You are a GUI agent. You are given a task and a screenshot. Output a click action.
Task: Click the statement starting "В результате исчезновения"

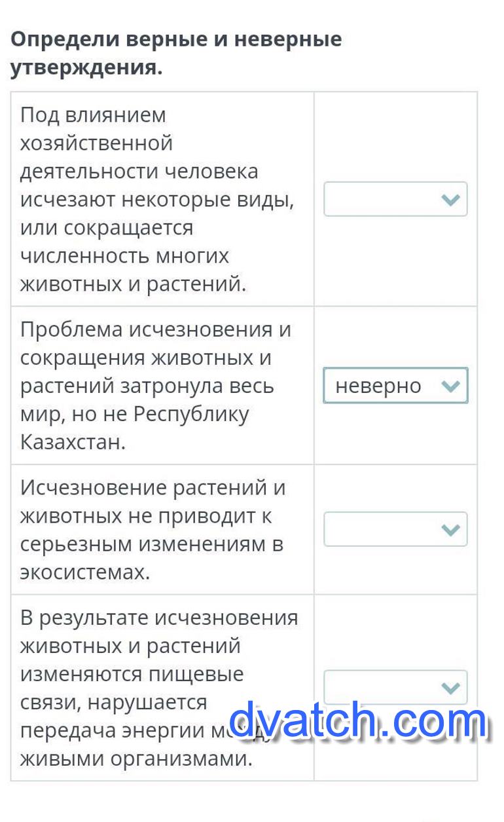pos(159,688)
